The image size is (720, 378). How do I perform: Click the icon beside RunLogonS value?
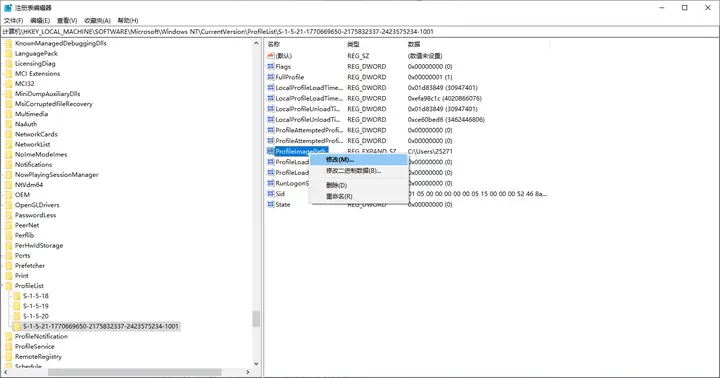click(x=271, y=183)
